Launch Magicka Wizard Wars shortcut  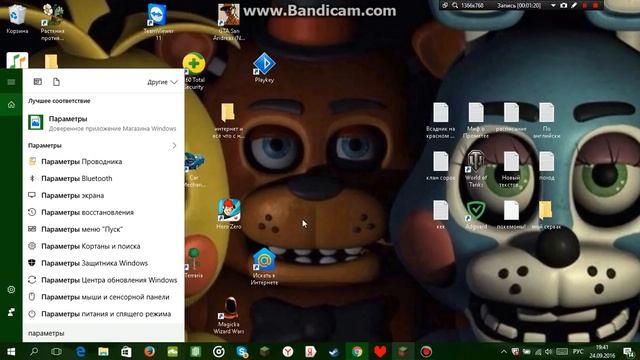229,316
